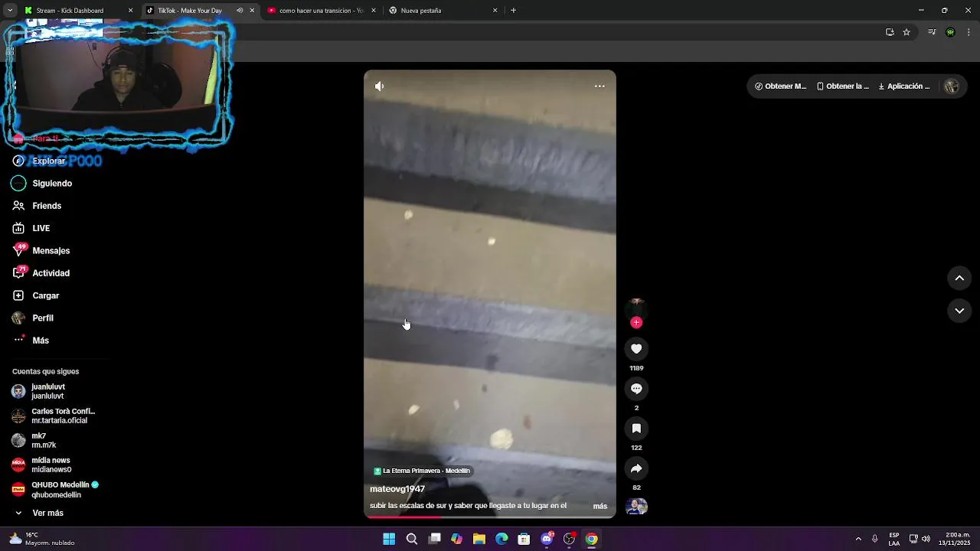Image resolution: width=980 pixels, height=551 pixels.
Task: Open juanluluvt account
Action: tap(48, 392)
